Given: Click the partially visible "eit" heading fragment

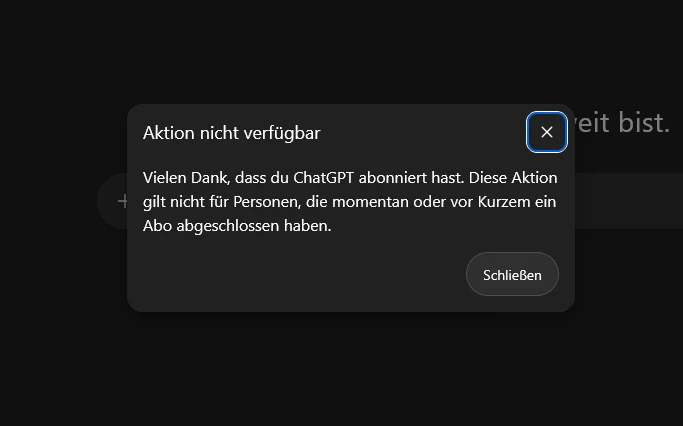Looking at the screenshot, I should tap(595, 123).
